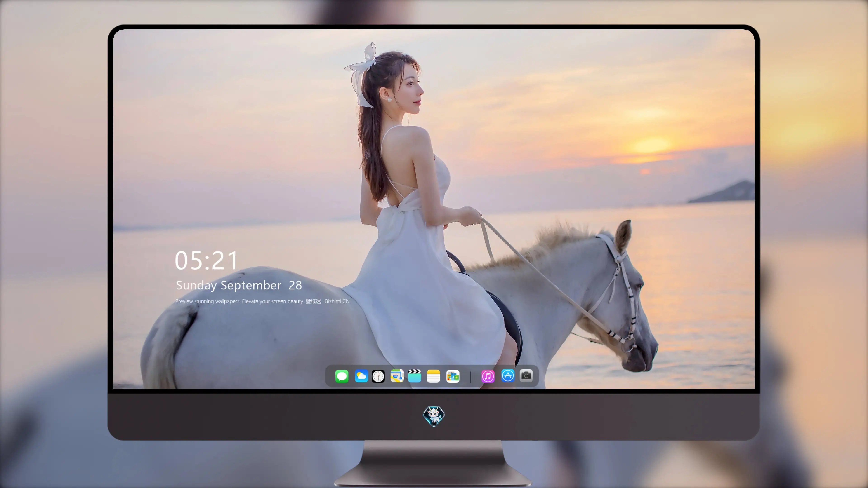Viewport: 868px width, 488px height.
Task: Launch the Maps app from the dock
Action: coord(397,376)
